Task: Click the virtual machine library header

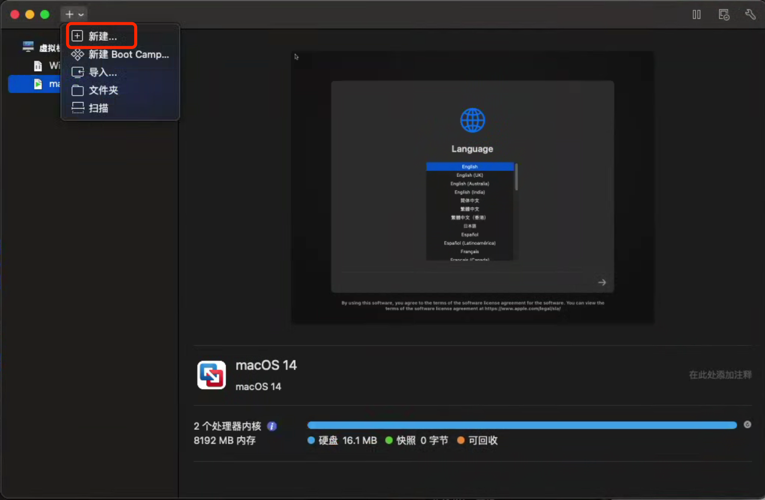Action: click(41, 47)
